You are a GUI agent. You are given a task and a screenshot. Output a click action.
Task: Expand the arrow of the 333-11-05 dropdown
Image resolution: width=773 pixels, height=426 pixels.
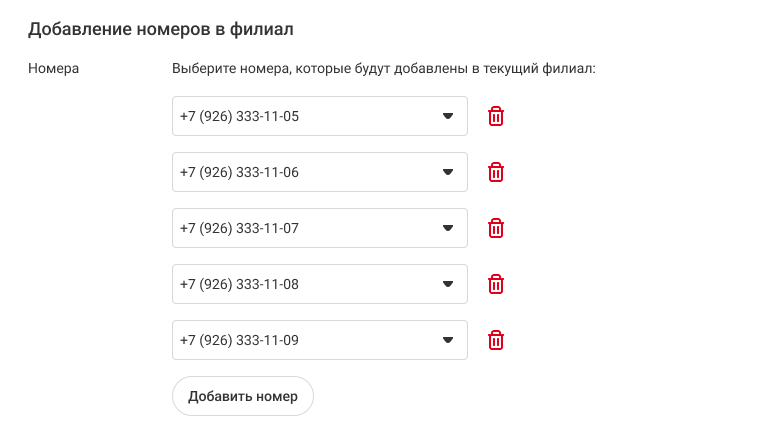448,116
